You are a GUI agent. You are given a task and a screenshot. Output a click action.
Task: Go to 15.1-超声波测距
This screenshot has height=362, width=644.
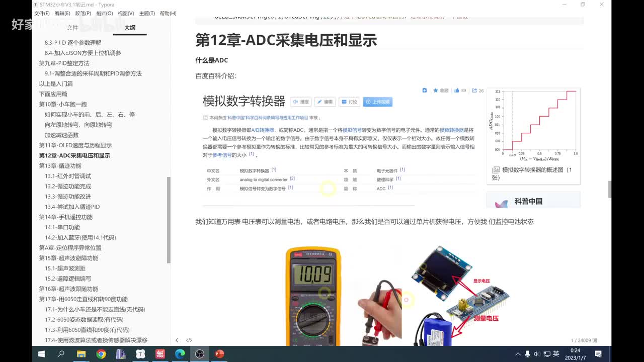click(65, 268)
